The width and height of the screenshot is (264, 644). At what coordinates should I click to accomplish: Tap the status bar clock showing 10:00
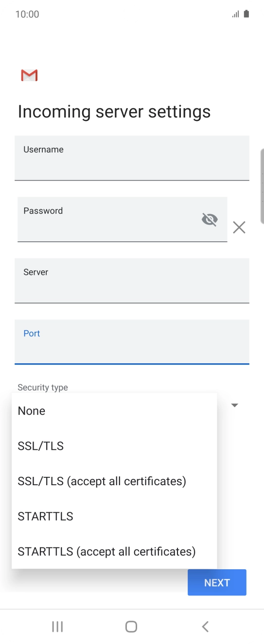pos(27,14)
